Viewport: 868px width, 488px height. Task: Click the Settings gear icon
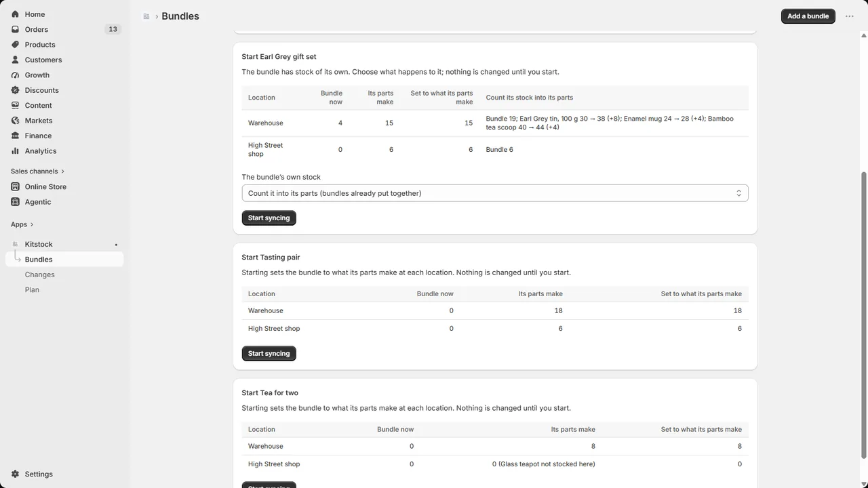click(15, 474)
